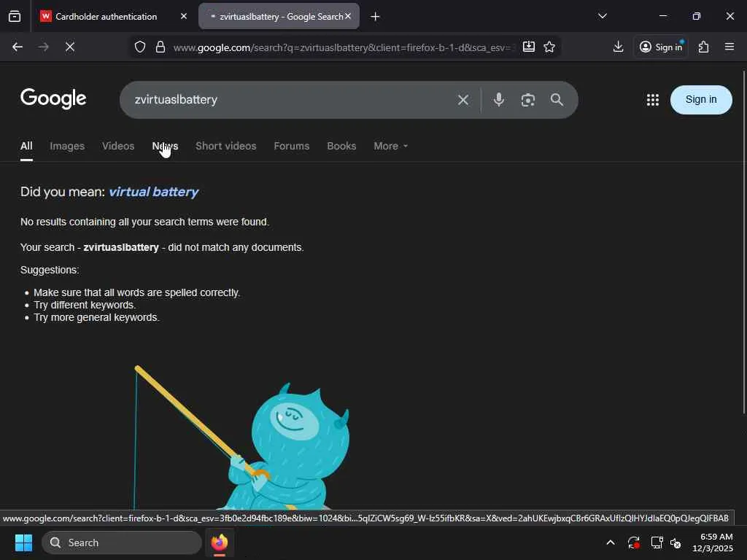Stop loading the page
The width and height of the screenshot is (747, 560).
point(70,47)
